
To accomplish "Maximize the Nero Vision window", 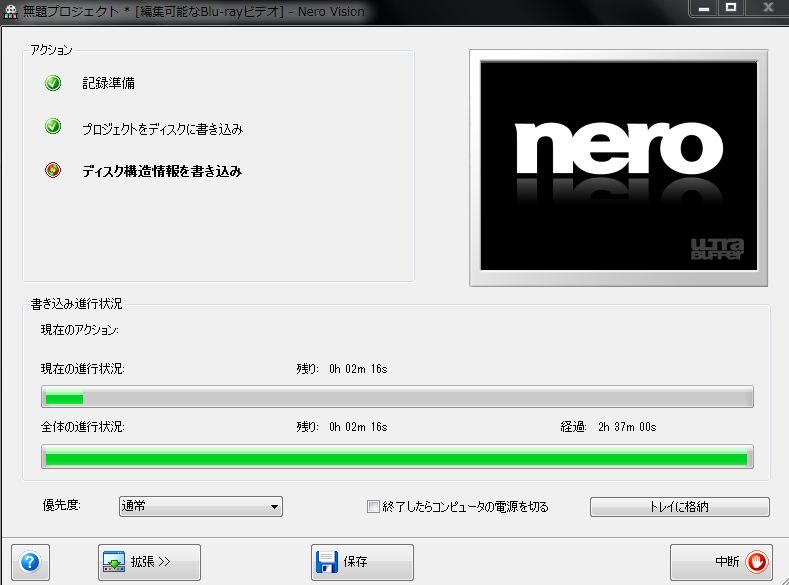I will click(x=731, y=8).
